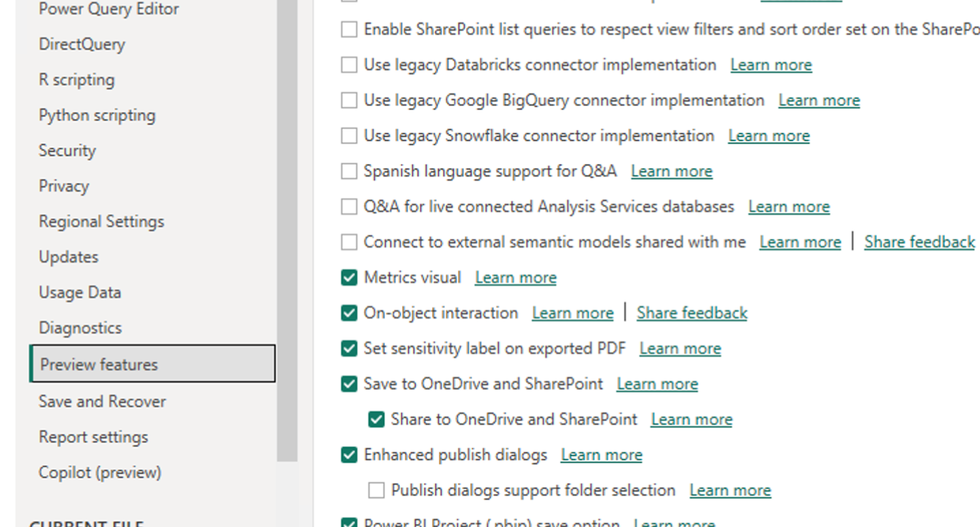Select the Preview features category
The height and width of the screenshot is (527, 980).
(152, 364)
